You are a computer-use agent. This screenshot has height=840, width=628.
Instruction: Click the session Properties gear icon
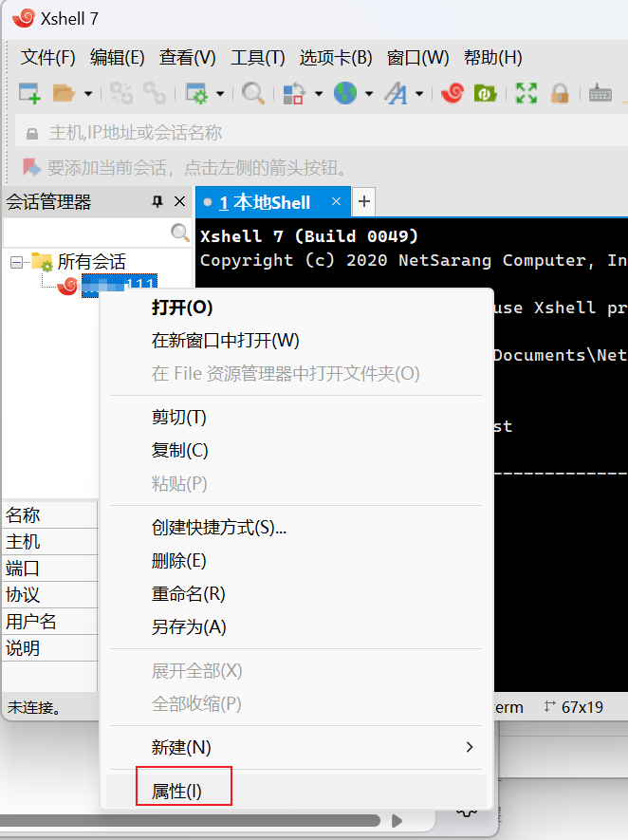[x=196, y=93]
